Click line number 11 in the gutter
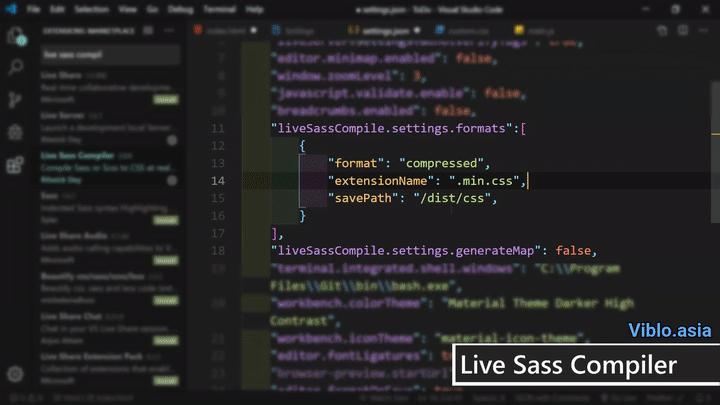720x405 pixels. (218, 129)
